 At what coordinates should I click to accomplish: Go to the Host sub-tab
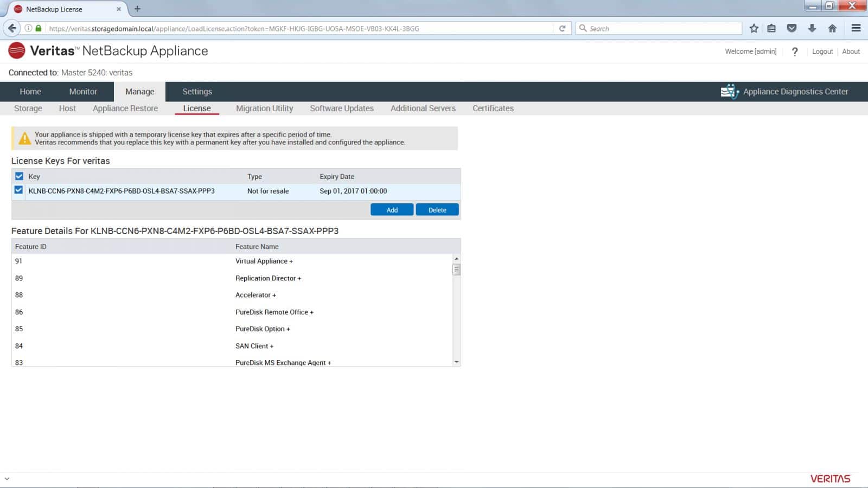67,108
